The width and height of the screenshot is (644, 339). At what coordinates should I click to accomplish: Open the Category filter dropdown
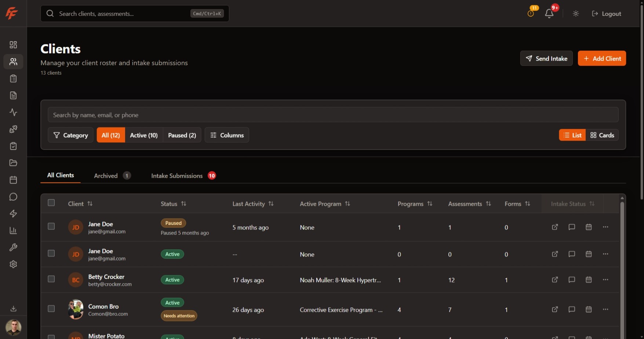point(70,135)
